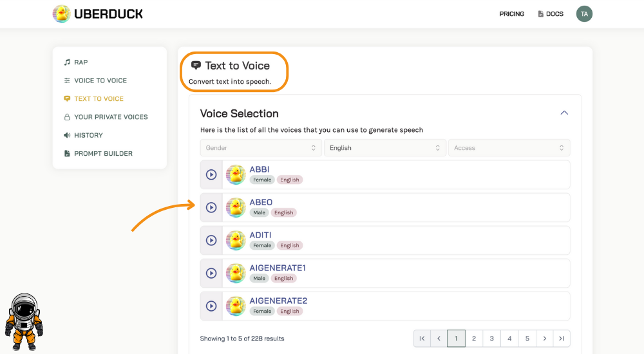Select Text to Voice in sidebar

pyautogui.click(x=99, y=98)
